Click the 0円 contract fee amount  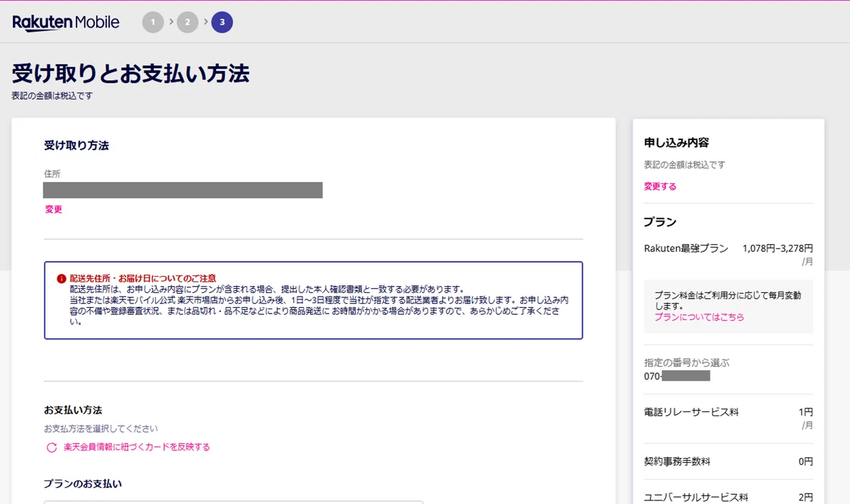[805, 462]
